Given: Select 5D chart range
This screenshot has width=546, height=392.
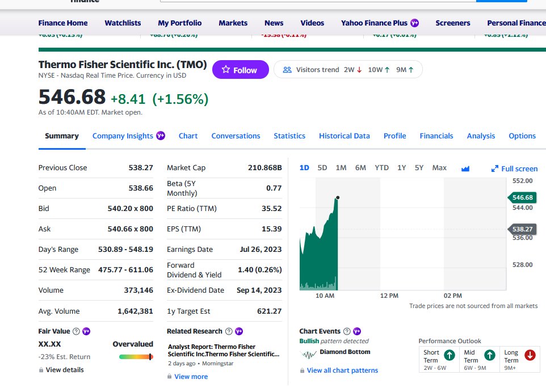Looking at the screenshot, I should pyautogui.click(x=322, y=168).
